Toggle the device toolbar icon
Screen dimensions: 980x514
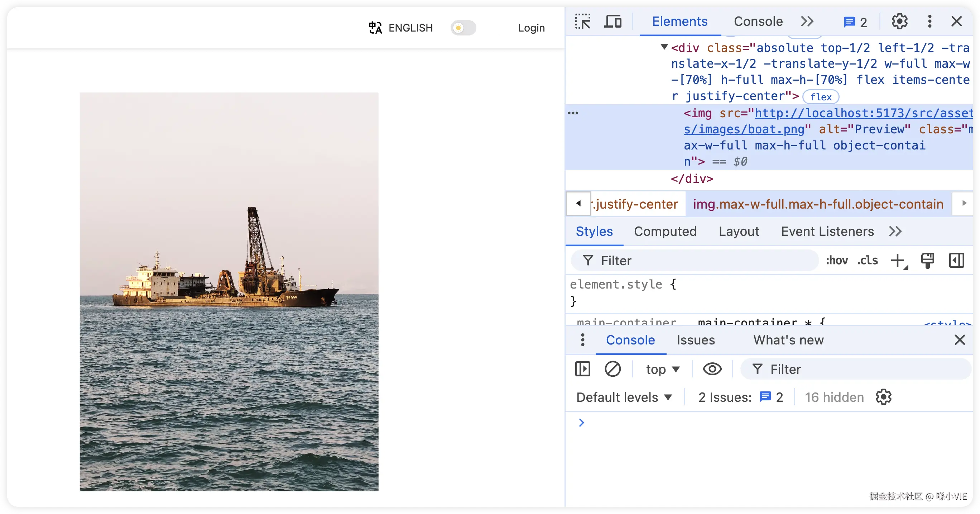pyautogui.click(x=612, y=21)
